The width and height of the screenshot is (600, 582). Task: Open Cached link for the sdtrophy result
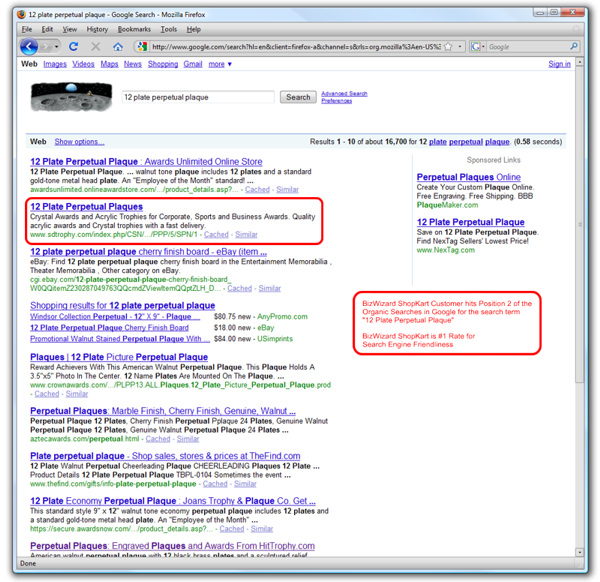pyautogui.click(x=216, y=234)
